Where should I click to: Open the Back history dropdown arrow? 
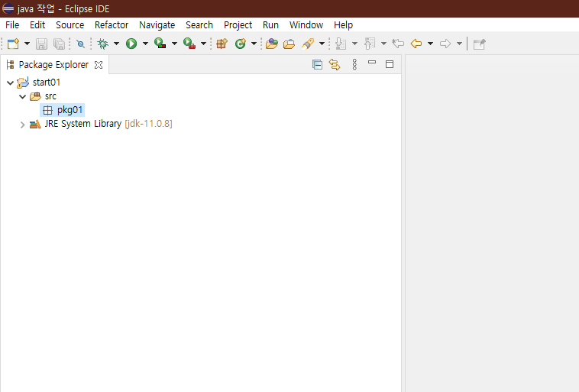click(431, 44)
